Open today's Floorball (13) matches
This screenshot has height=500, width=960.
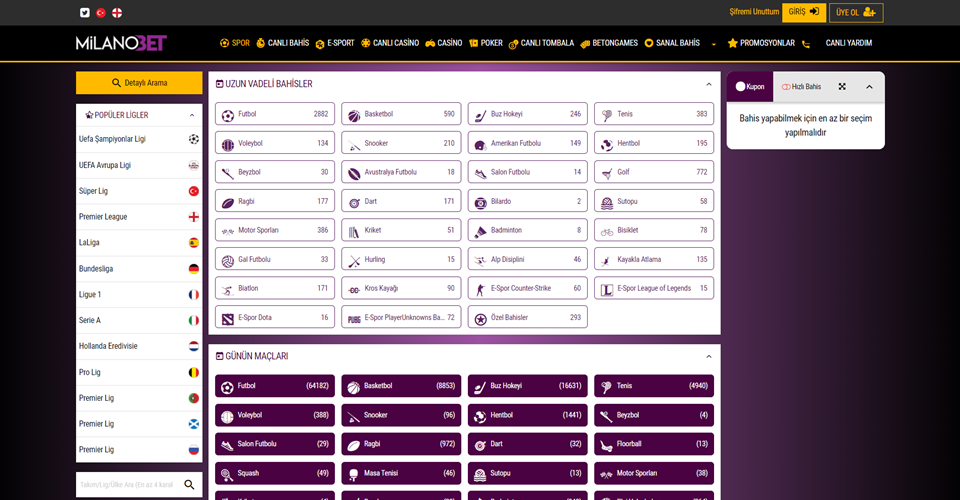(654, 444)
